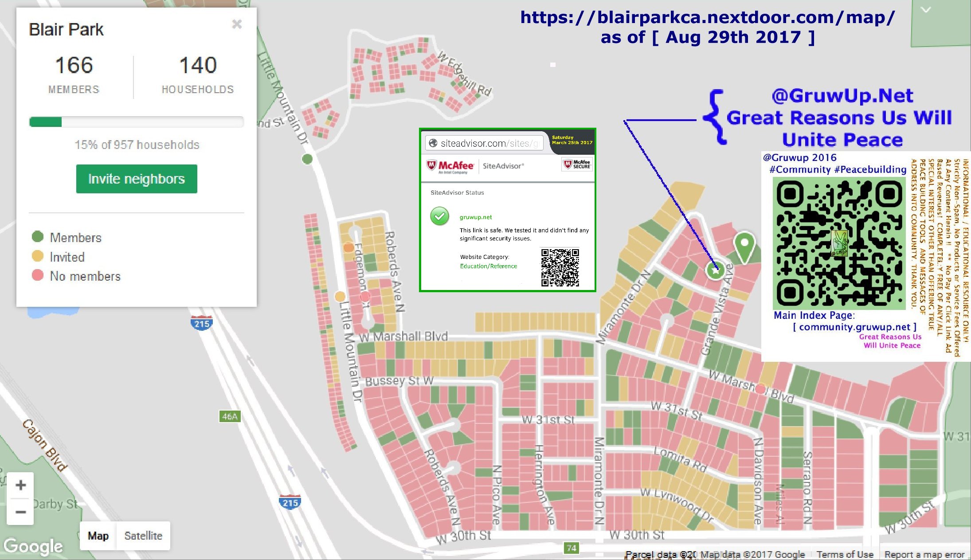Switch to the Satellite view tab
Image resolution: width=971 pixels, height=560 pixels.
point(143,536)
